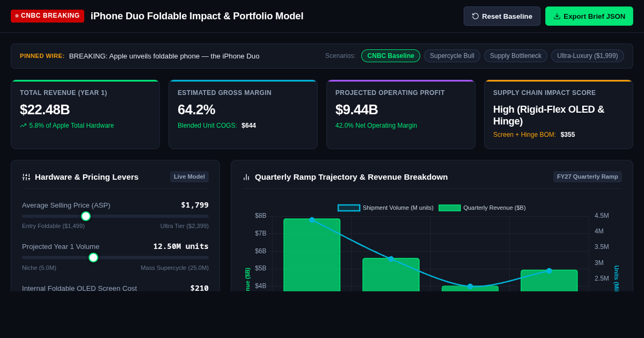Click the FY27 Quarterly Ramp badge

[588, 177]
